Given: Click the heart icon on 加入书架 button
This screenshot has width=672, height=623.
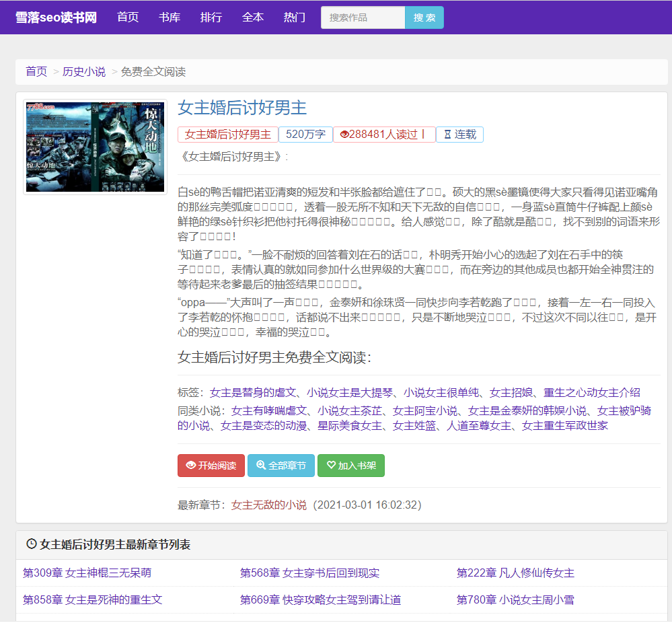Looking at the screenshot, I should [331, 465].
